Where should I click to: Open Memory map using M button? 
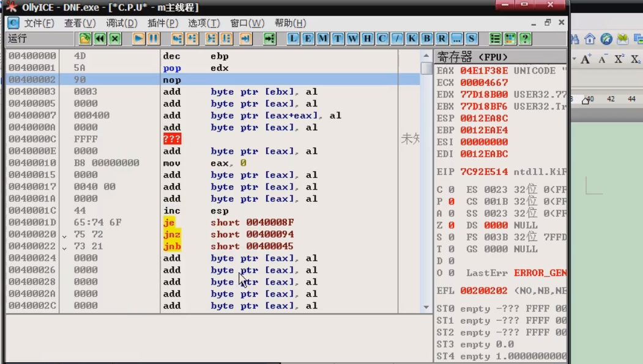[323, 39]
